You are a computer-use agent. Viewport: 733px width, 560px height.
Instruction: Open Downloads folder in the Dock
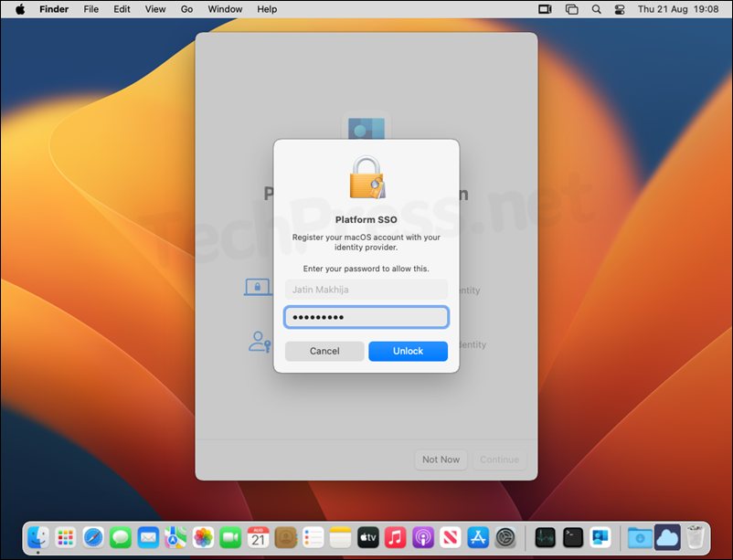pyautogui.click(x=640, y=537)
